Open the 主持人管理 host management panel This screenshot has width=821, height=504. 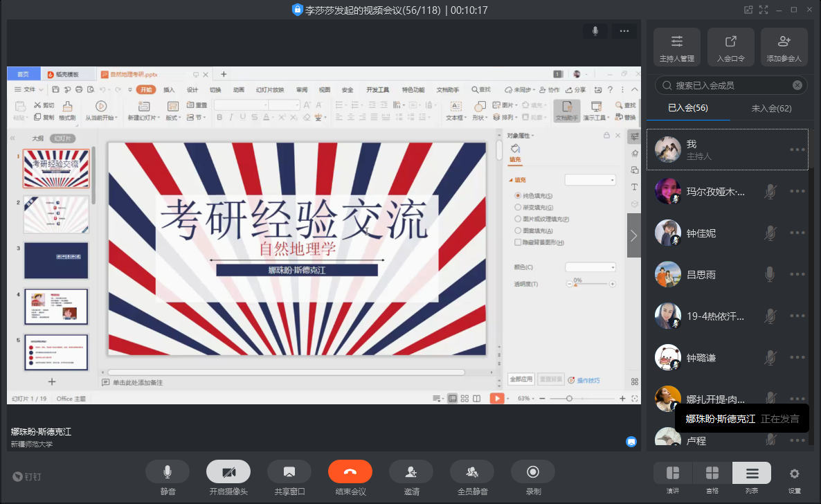click(676, 46)
